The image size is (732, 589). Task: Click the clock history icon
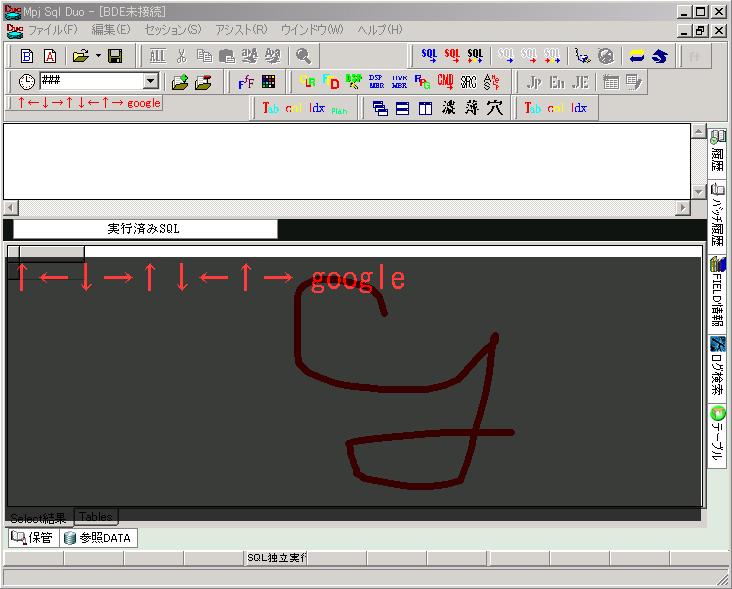tap(27, 82)
